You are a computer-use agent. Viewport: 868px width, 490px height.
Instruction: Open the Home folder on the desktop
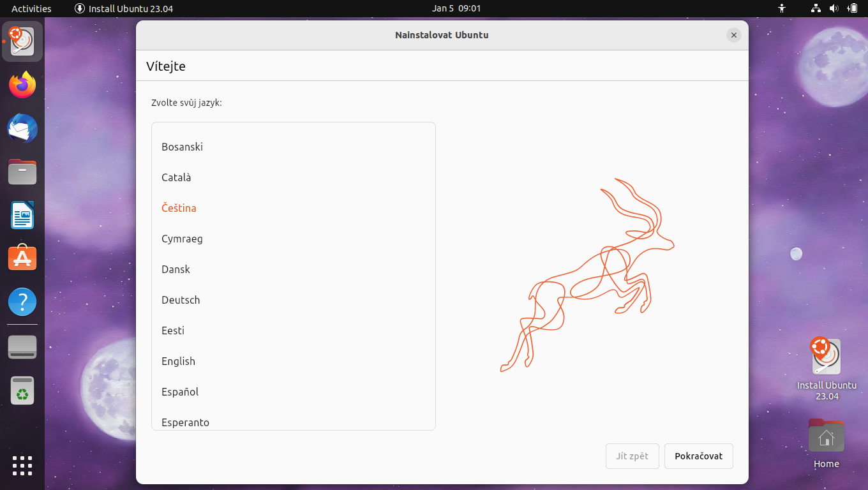pyautogui.click(x=827, y=443)
